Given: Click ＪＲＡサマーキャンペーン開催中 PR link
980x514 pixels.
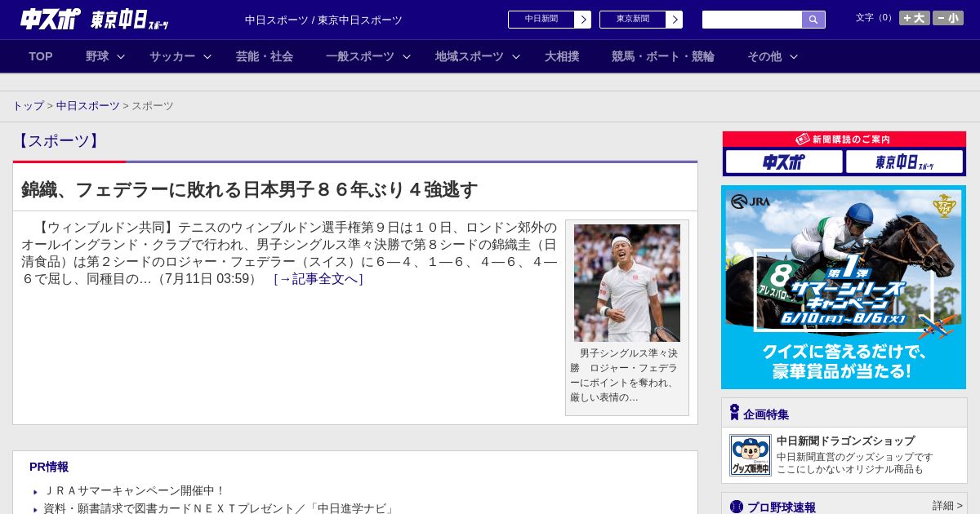Looking at the screenshot, I should click(134, 490).
